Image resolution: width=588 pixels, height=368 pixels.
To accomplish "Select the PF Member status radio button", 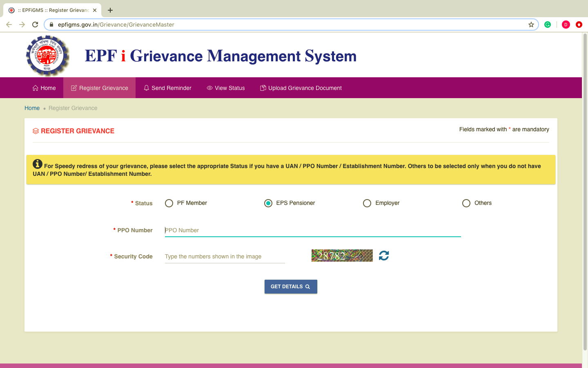I will [169, 203].
